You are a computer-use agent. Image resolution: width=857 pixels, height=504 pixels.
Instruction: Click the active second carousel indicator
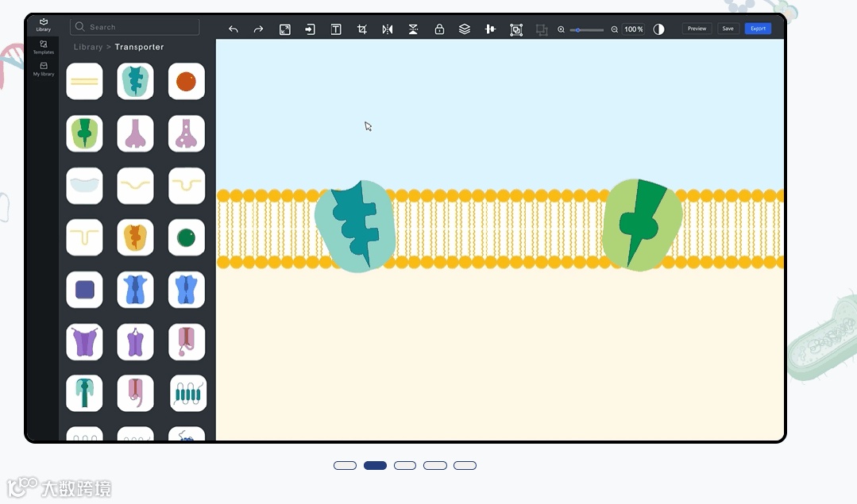[375, 465]
